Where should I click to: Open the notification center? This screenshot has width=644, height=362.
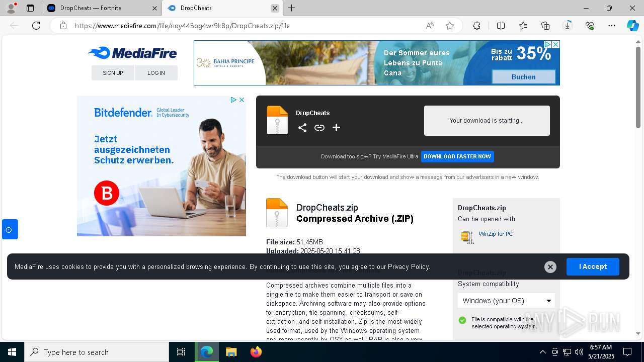click(627, 352)
